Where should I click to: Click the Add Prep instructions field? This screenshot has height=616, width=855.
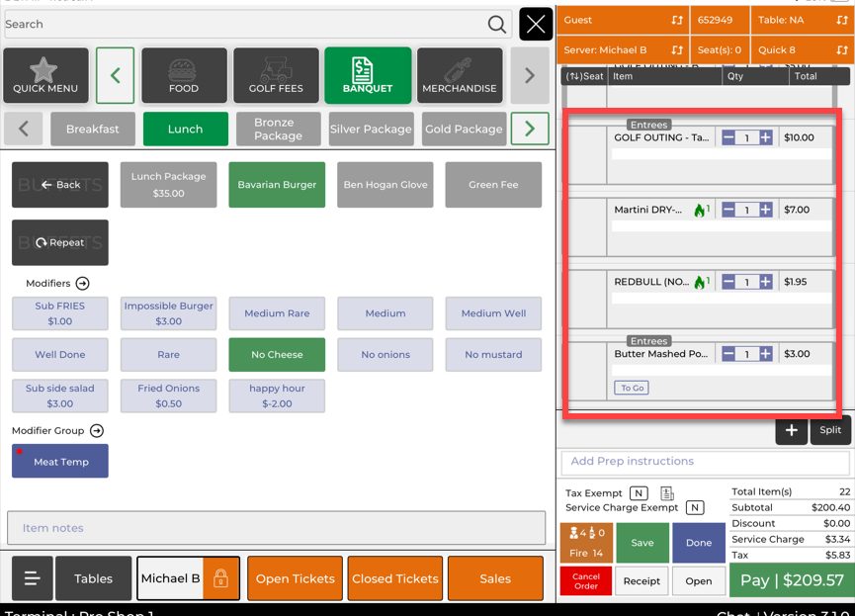coord(705,462)
